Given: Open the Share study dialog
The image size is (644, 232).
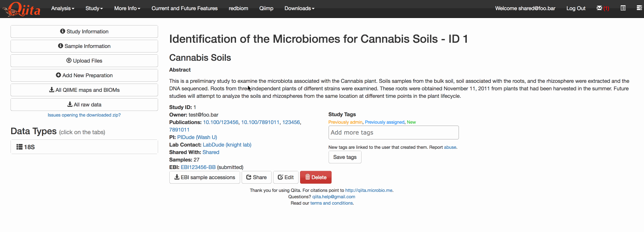Looking at the screenshot, I should tap(256, 177).
